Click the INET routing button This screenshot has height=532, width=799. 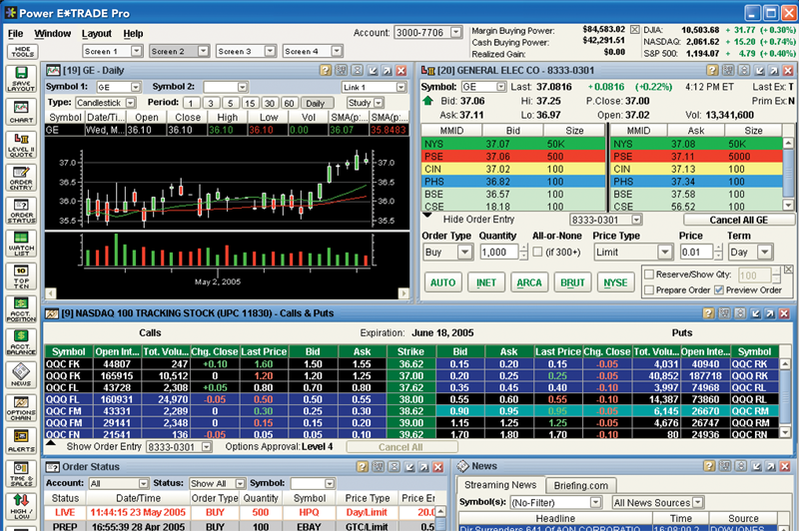tap(486, 282)
